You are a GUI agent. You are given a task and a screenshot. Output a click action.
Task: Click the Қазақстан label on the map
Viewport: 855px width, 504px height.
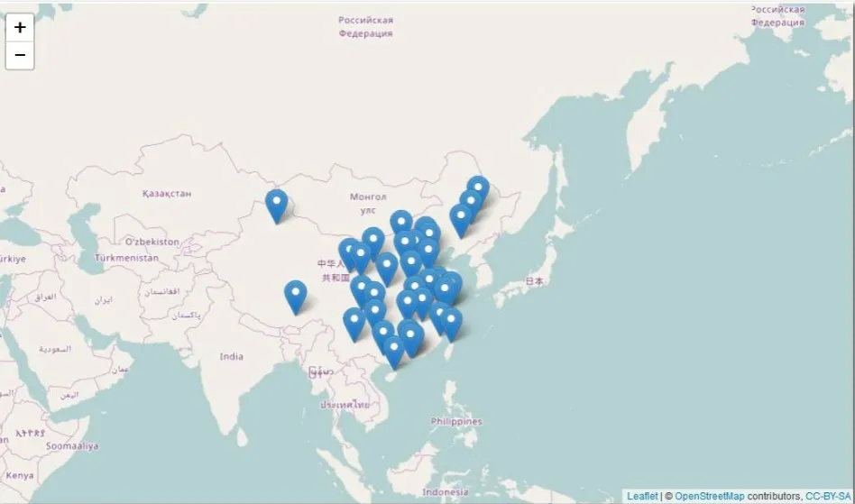167,194
